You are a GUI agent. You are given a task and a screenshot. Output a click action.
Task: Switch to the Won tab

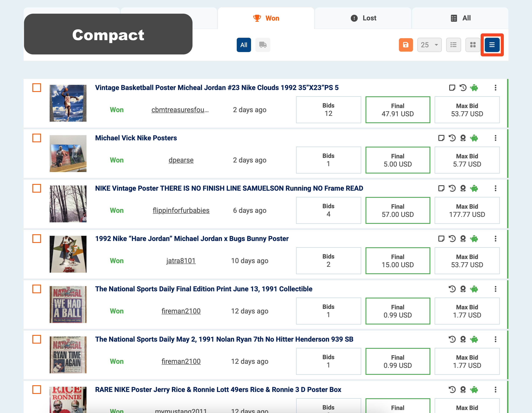[x=266, y=18]
